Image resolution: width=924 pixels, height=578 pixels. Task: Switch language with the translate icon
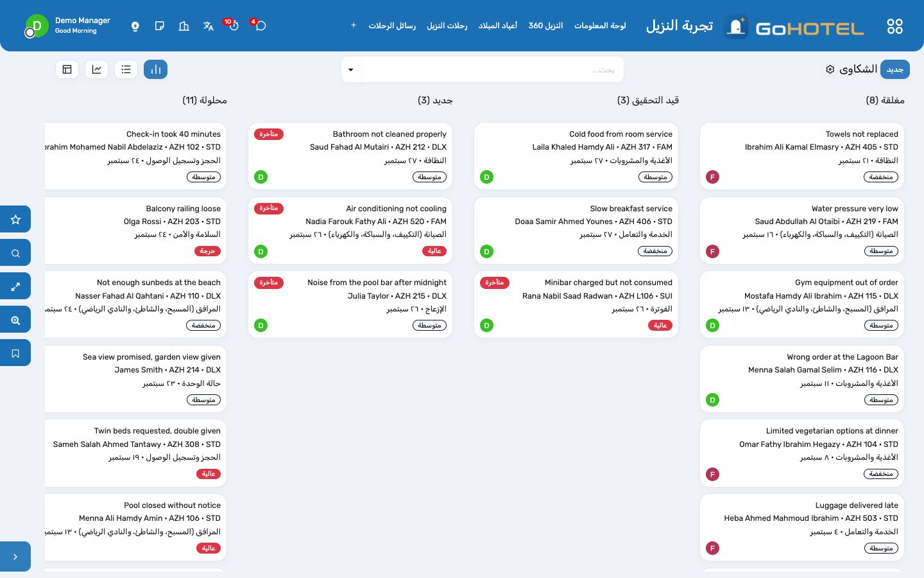pos(209,26)
